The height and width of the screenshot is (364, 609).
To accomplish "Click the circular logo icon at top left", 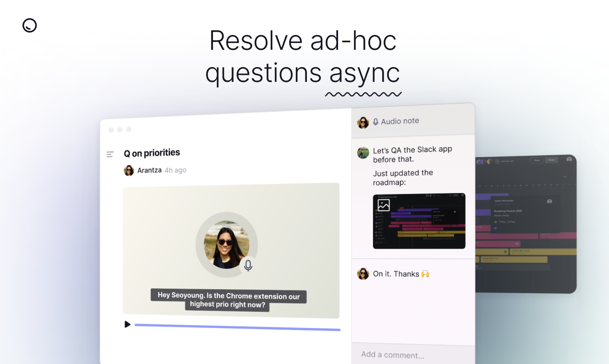I will click(x=30, y=25).
